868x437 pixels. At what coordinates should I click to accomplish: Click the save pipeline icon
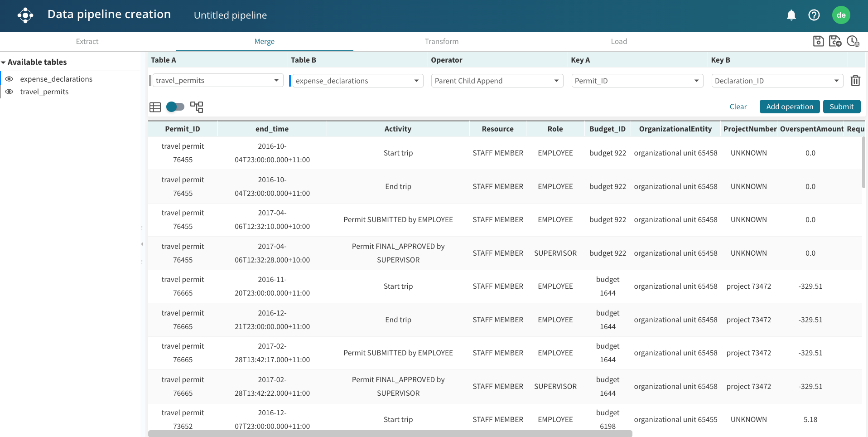click(818, 41)
